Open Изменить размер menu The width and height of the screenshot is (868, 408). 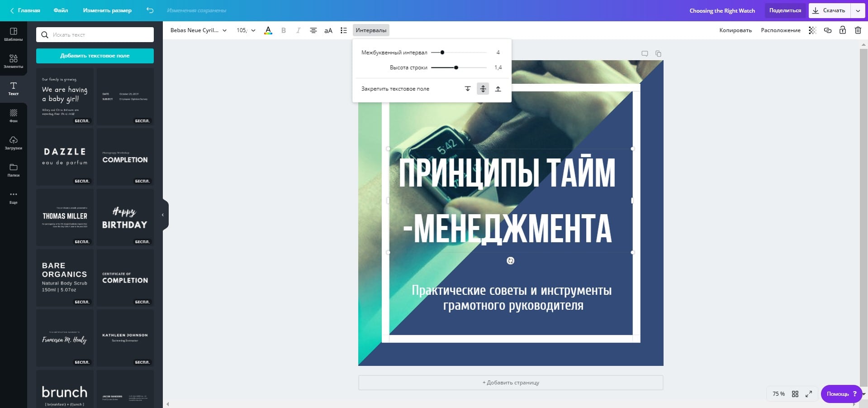point(107,10)
